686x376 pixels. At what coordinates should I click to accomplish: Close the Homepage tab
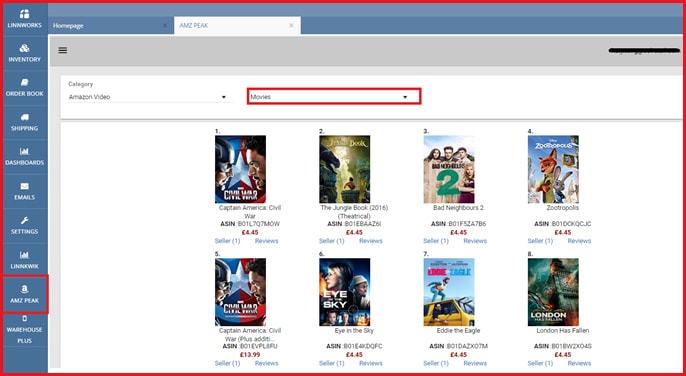pos(164,26)
